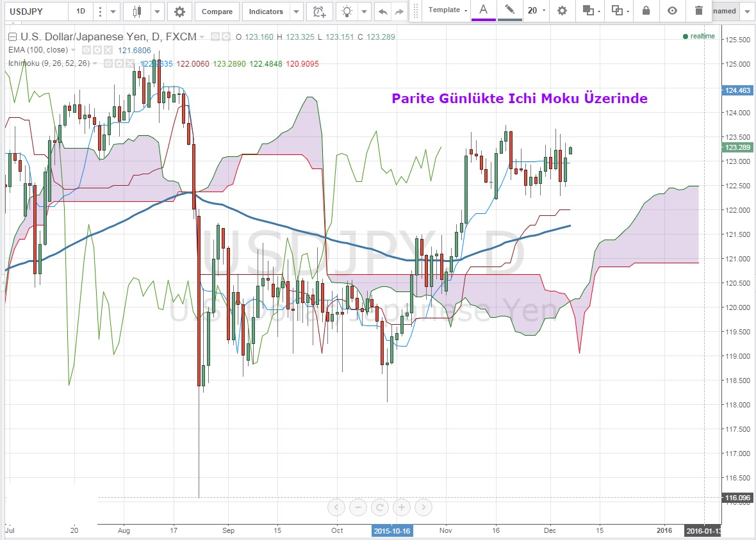Click the redo arrow in toolbar

pyautogui.click(x=399, y=12)
